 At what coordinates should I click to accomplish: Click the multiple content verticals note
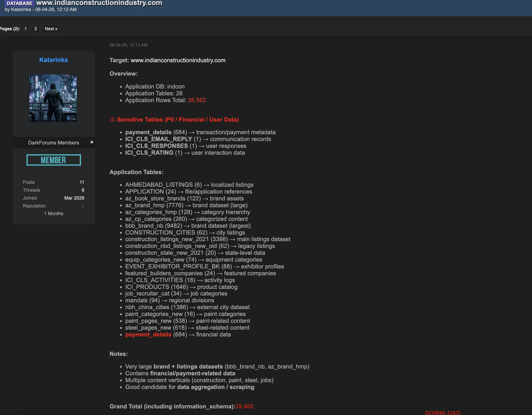point(199,380)
